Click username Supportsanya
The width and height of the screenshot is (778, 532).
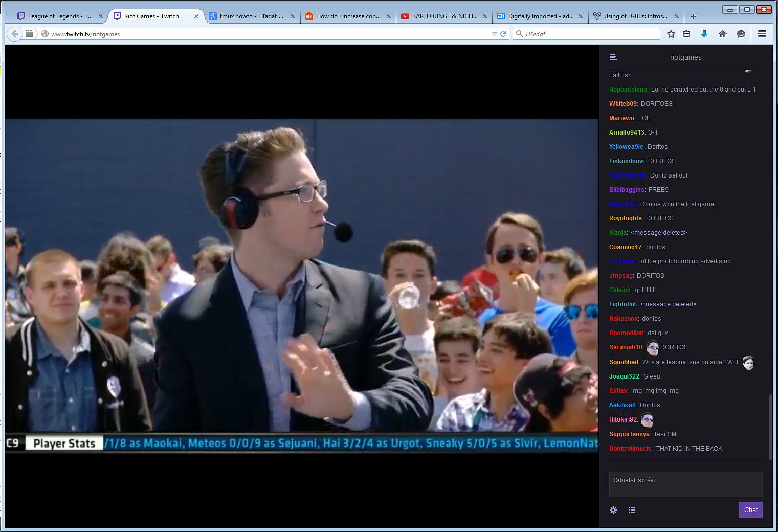tap(629, 434)
